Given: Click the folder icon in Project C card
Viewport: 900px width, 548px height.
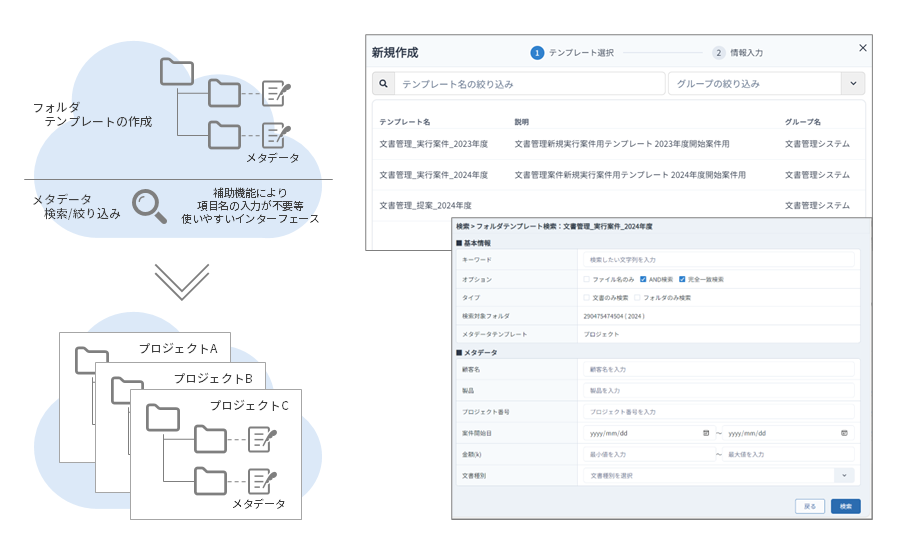Looking at the screenshot, I should pos(163,416).
